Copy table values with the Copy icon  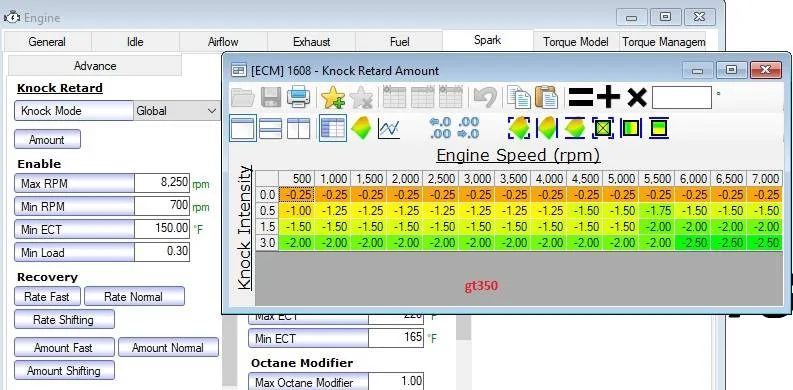coord(519,97)
